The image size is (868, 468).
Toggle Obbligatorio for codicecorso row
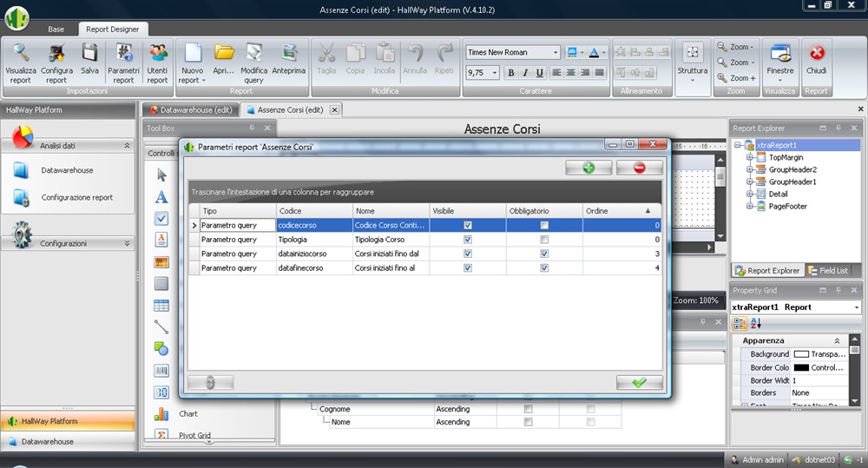[x=544, y=226]
